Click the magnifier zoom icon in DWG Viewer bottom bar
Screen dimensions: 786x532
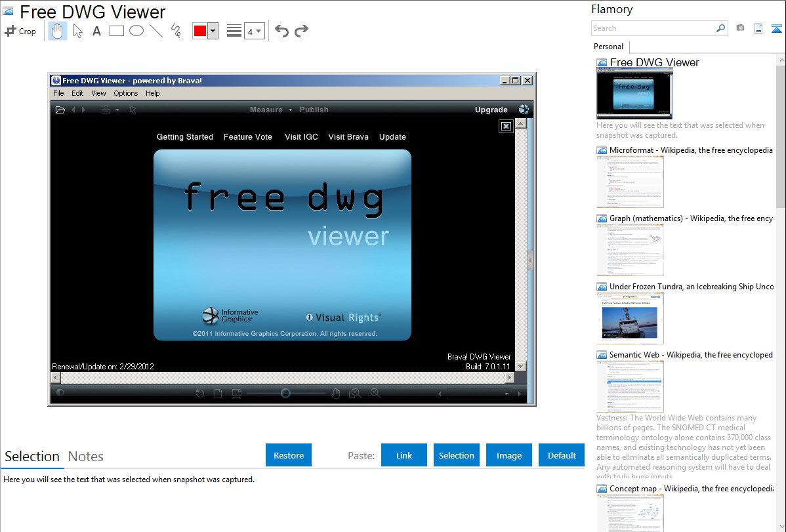[x=375, y=394]
